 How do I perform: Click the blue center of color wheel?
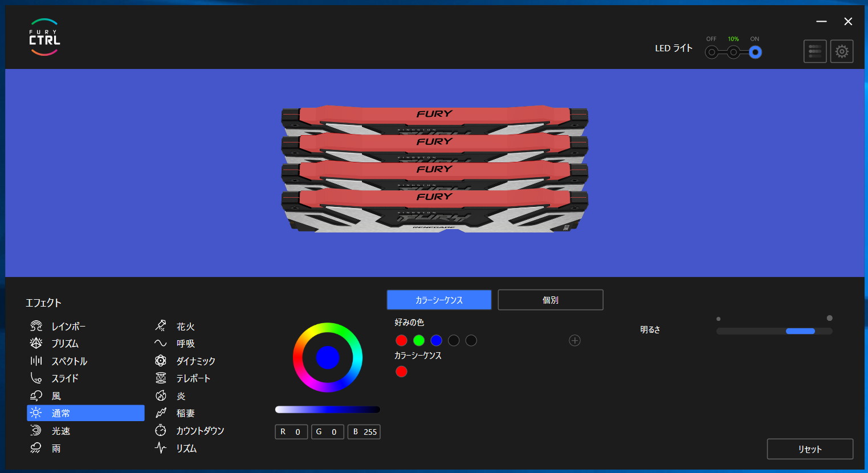(328, 357)
